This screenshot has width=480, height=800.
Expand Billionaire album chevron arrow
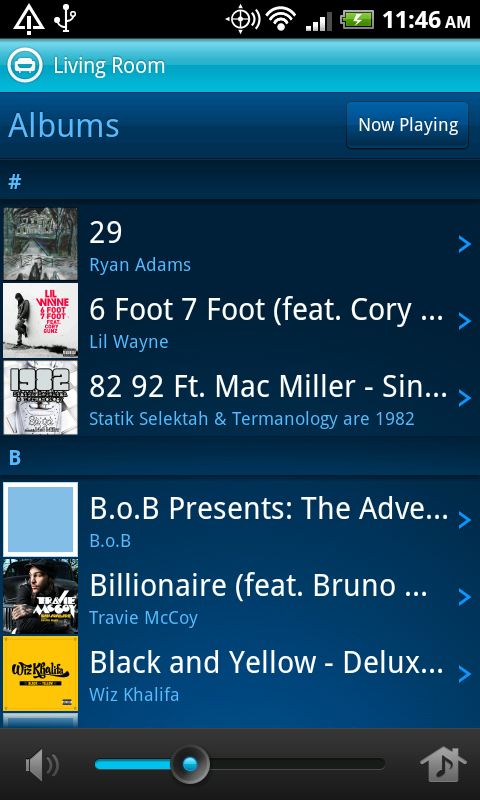(x=464, y=596)
